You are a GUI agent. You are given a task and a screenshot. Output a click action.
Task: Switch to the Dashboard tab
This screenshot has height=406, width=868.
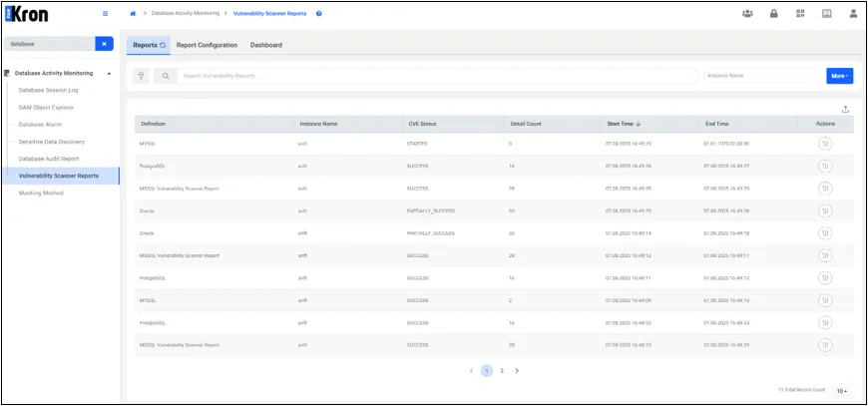click(266, 45)
